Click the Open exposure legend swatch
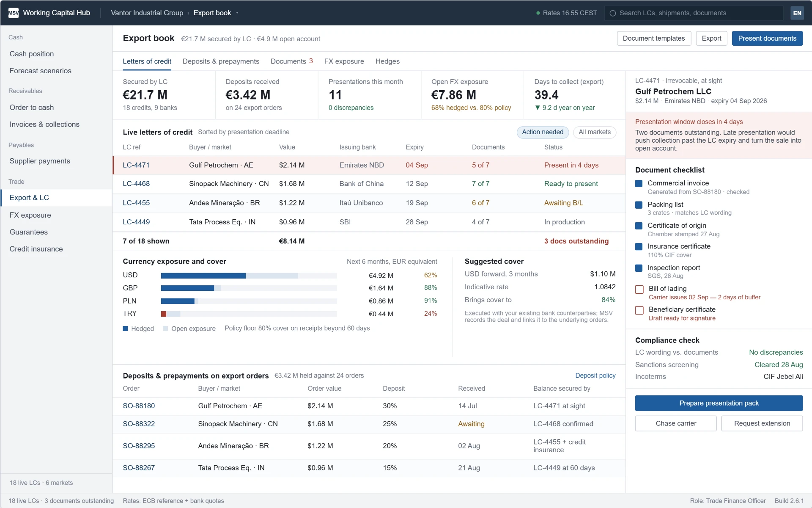 click(165, 329)
